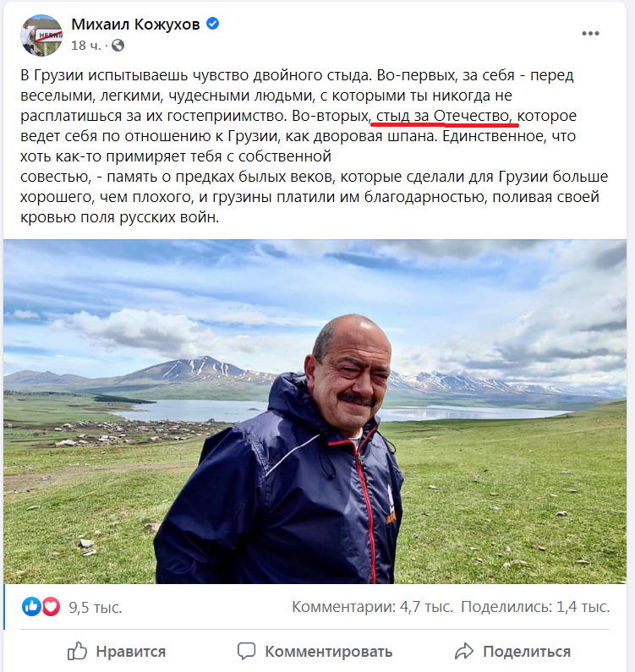Click the blue verified badge icon
This screenshot has width=635, height=672.
click(x=213, y=24)
